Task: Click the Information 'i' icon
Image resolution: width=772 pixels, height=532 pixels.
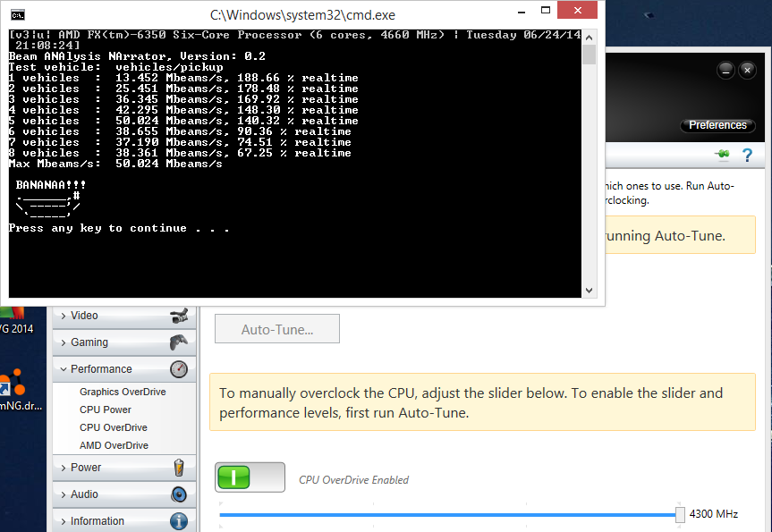Action: [x=179, y=521]
